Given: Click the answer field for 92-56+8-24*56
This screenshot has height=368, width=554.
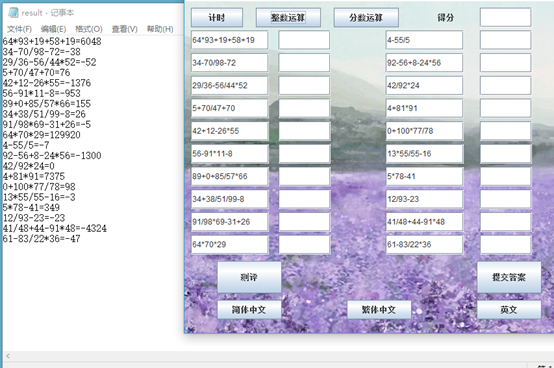Looking at the screenshot, I should click(x=505, y=63).
